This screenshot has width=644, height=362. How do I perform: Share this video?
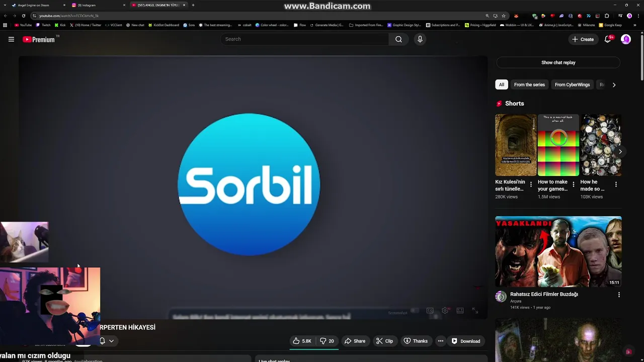coord(355,341)
